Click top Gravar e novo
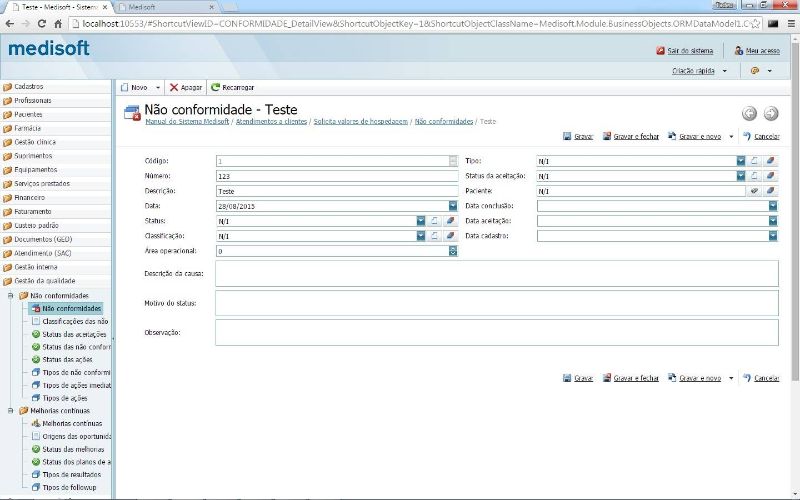Image resolution: width=800 pixels, height=500 pixels. [694, 136]
